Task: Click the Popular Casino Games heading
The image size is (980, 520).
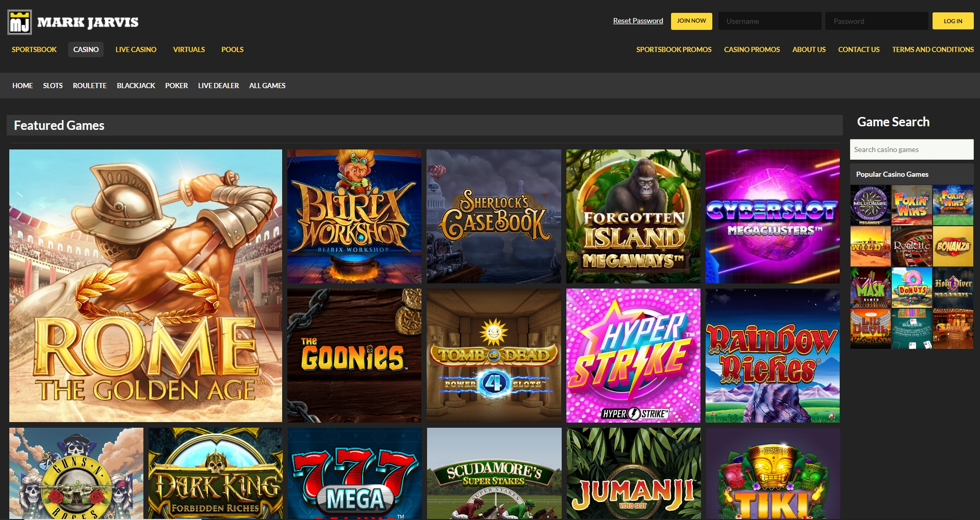Action: coord(892,174)
